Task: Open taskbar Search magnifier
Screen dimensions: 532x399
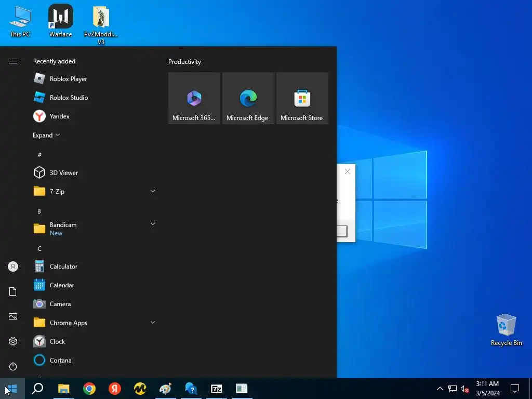Action: point(37,389)
